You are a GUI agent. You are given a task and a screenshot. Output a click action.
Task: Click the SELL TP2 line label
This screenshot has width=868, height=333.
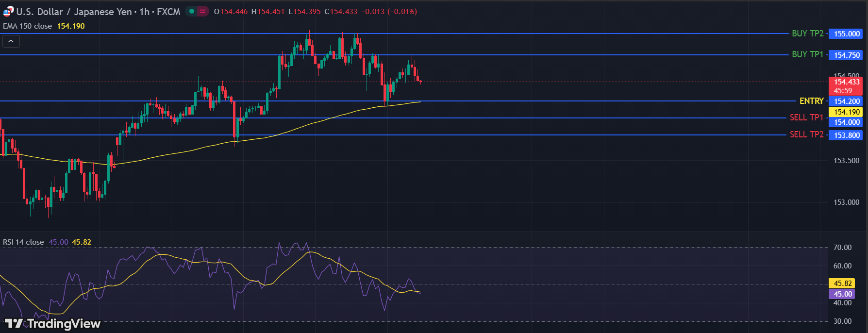coord(806,134)
